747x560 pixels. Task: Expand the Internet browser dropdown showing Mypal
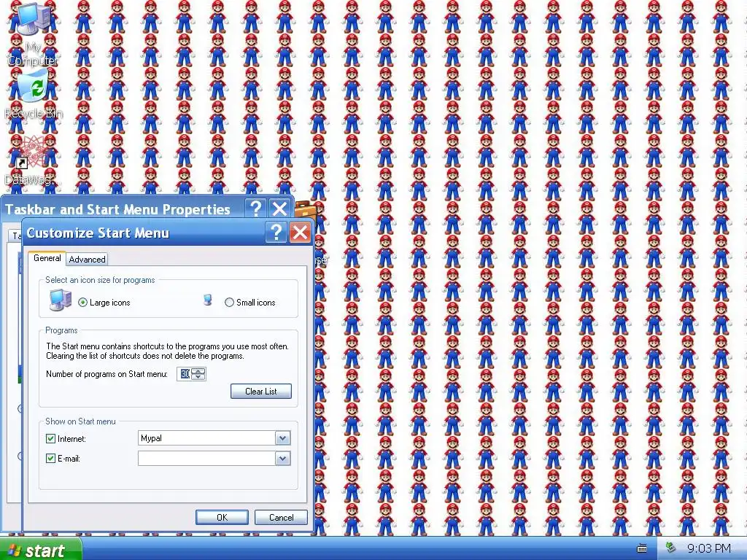tap(282, 438)
